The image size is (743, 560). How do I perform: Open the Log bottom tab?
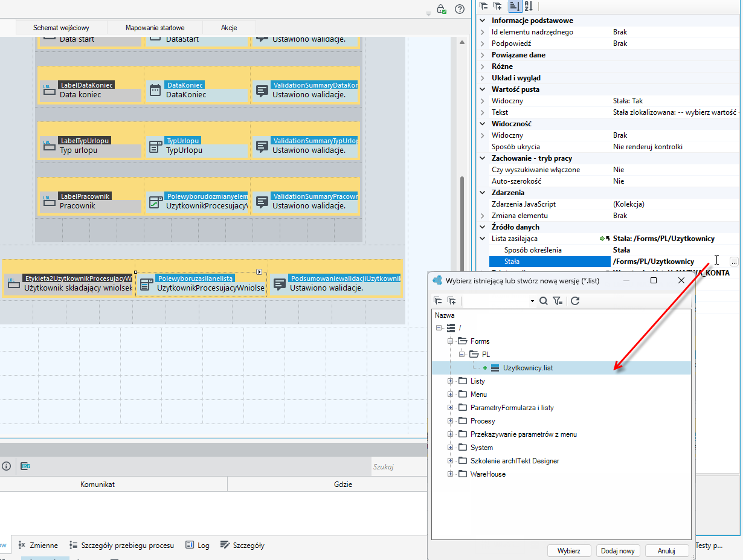click(x=198, y=546)
